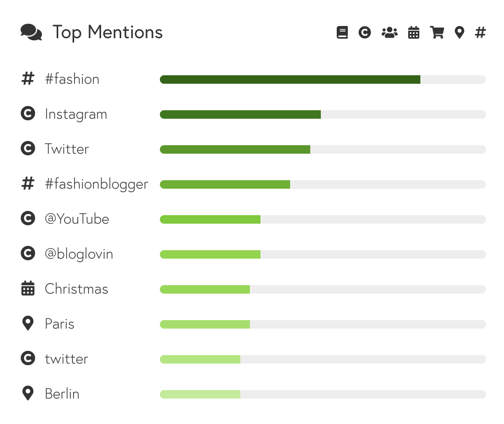Click the Top Mentions heading
The image size is (504, 424).
tap(107, 32)
